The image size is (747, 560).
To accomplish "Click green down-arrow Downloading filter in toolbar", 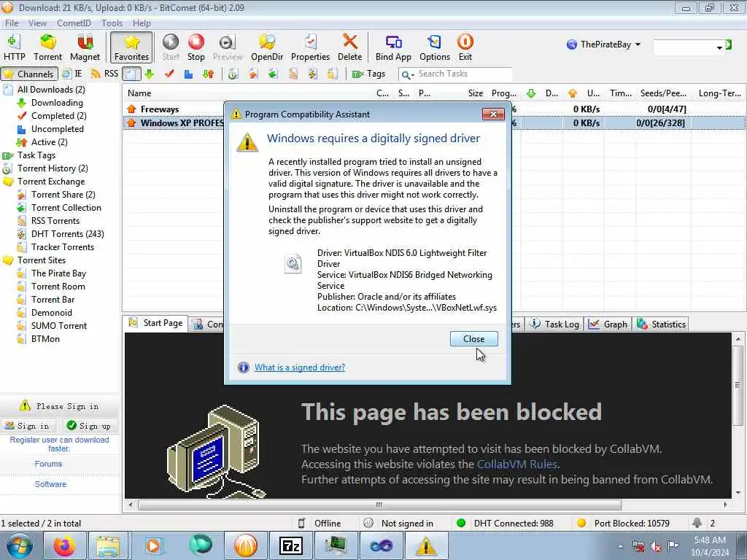I will pyautogui.click(x=150, y=74).
